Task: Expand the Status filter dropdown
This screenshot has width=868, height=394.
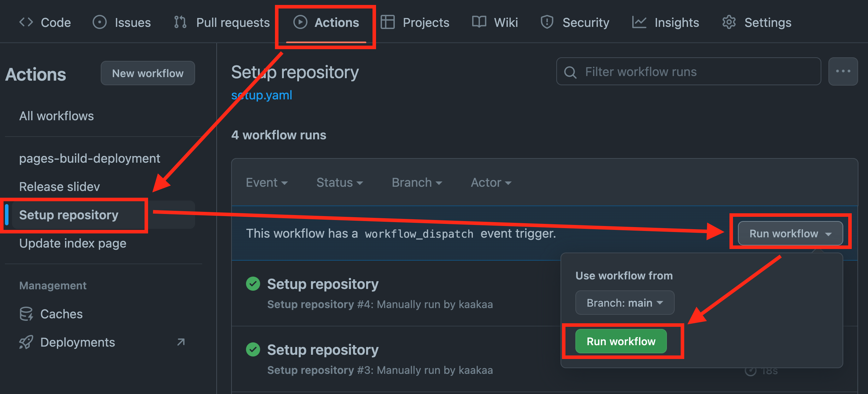Action: tap(339, 182)
